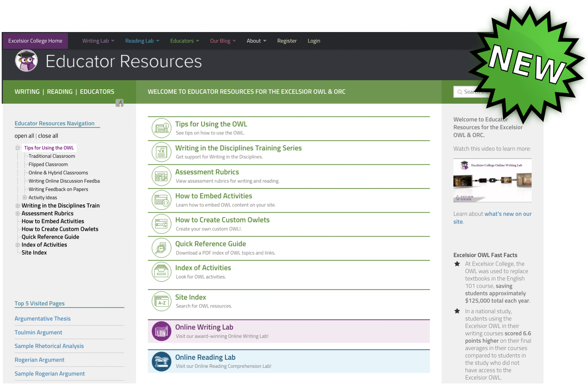Image resolution: width=588 pixels, height=386 pixels.
Task: Click the Assessment Rubrics icon
Action: click(162, 176)
